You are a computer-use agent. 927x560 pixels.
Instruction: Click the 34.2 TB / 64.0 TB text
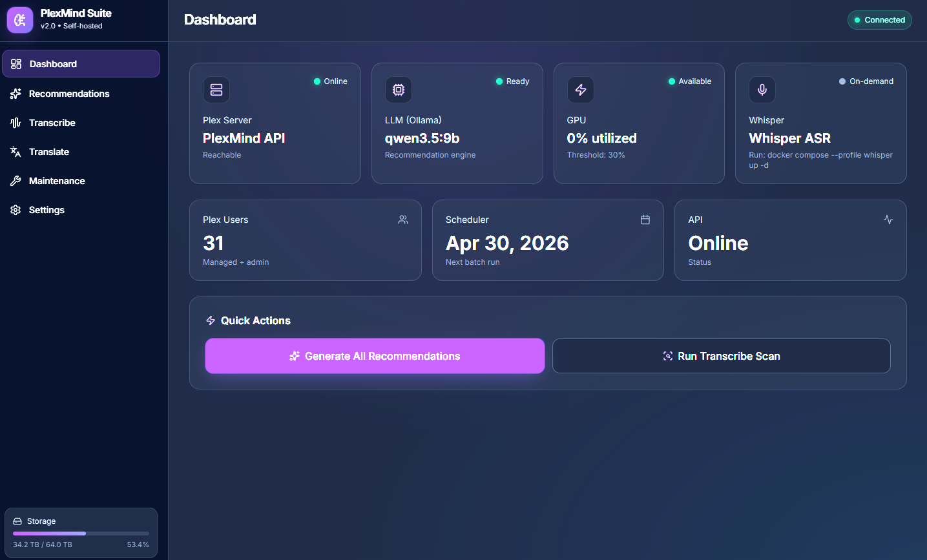(x=43, y=544)
